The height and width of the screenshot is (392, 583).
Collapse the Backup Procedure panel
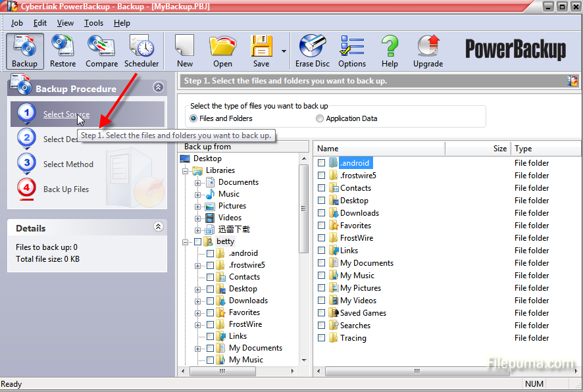click(x=158, y=87)
